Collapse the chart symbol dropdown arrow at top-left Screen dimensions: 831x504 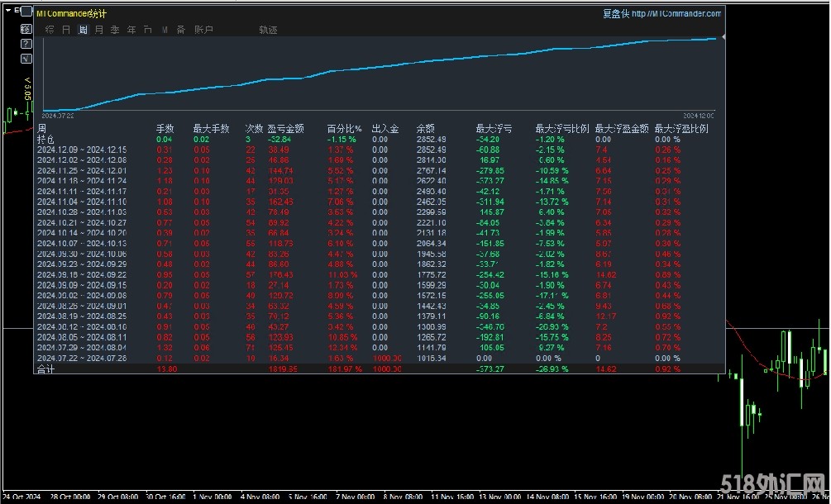(6, 12)
